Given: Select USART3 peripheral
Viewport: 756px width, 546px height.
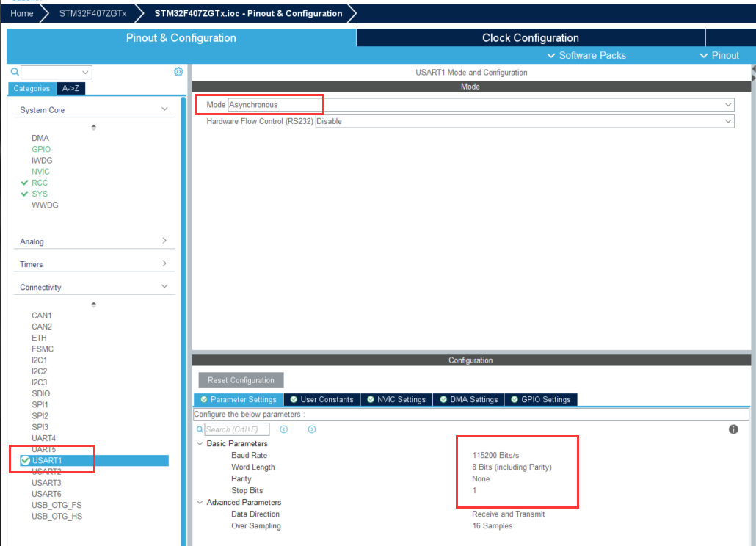Looking at the screenshot, I should (46, 482).
